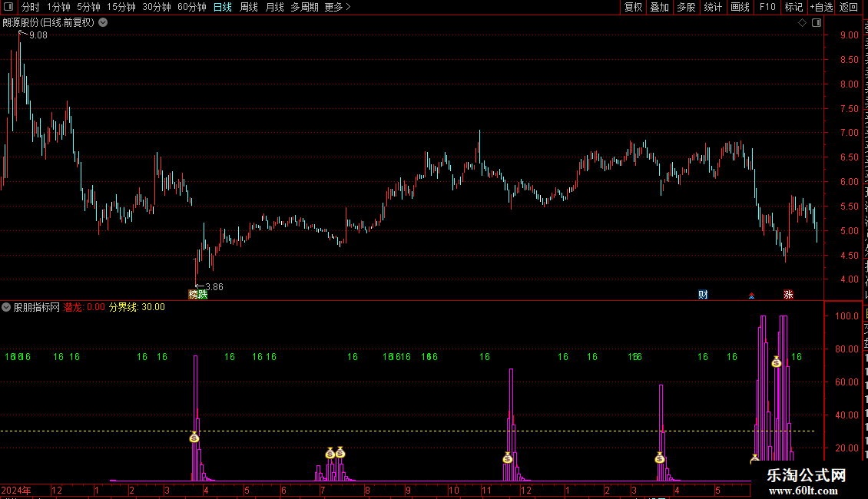Image resolution: width=868 pixels, height=499 pixels.
Task: Click the 返回 back button
Action: [849, 7]
